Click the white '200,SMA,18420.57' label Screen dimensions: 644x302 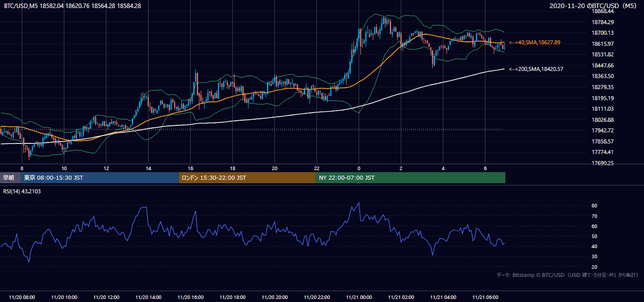tap(536, 69)
